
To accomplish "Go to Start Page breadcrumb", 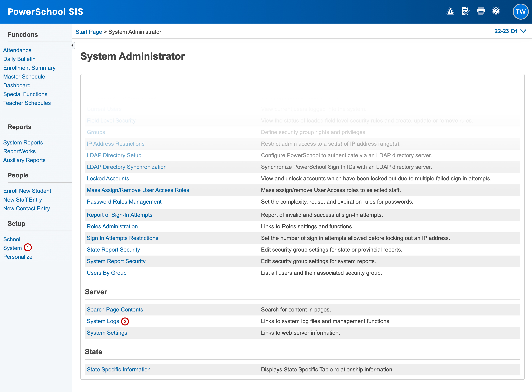I will pos(89,32).
